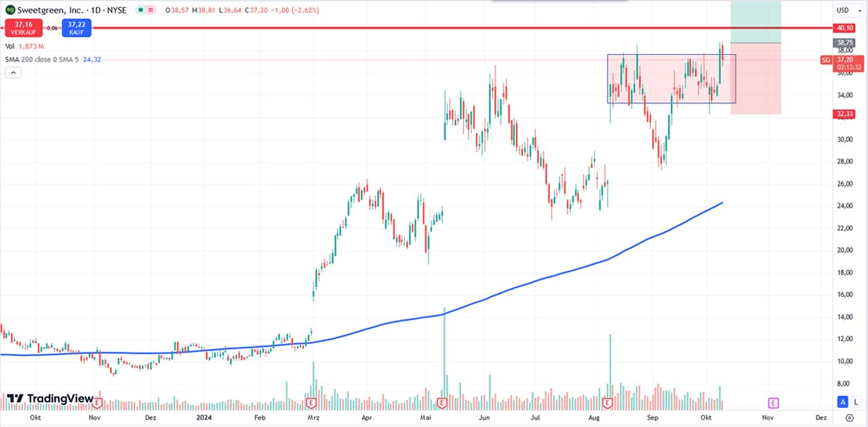Click the 0,06 spread value
This screenshot has width=868, height=427.
52,28
